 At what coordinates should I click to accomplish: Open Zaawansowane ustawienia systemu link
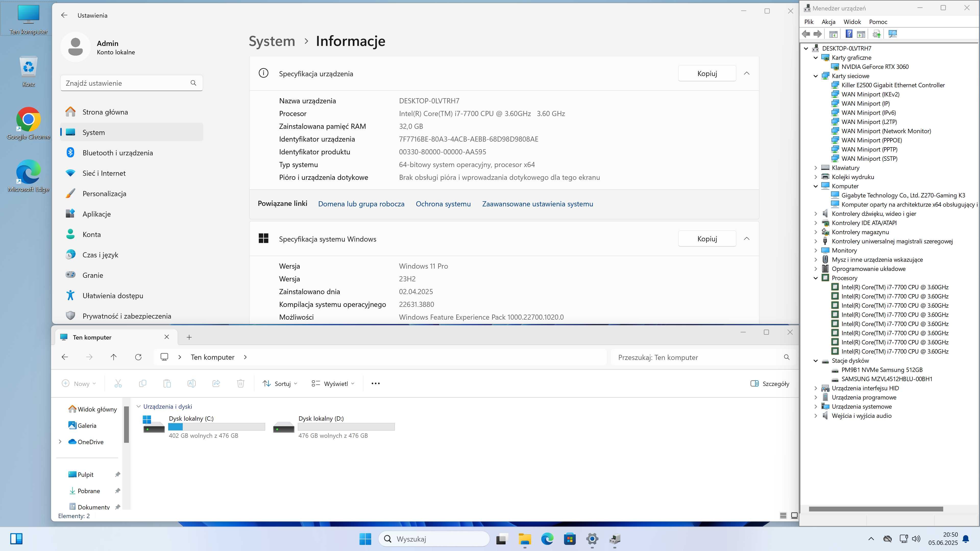click(537, 204)
